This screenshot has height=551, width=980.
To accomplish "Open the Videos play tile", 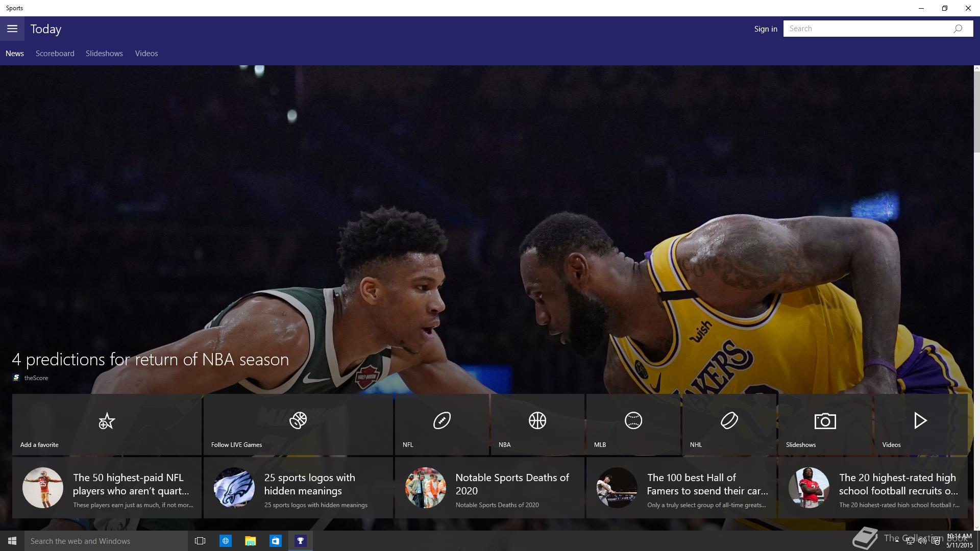I will (x=920, y=424).
